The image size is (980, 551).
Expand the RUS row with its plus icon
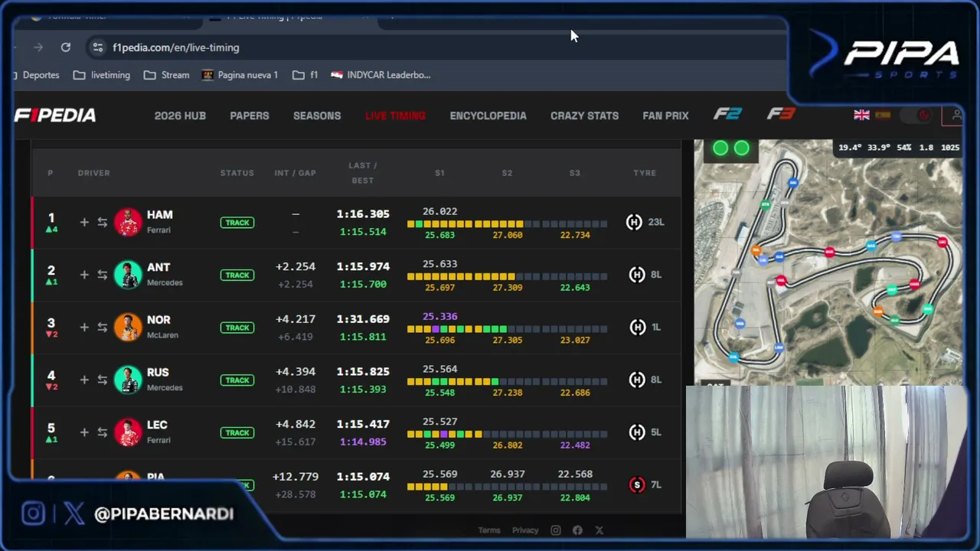pos(84,380)
